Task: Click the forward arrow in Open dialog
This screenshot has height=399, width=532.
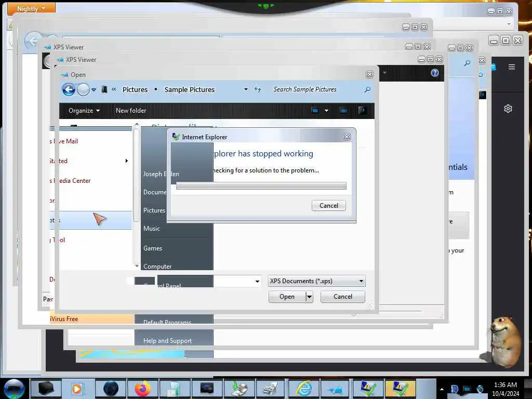Action: coord(83,89)
